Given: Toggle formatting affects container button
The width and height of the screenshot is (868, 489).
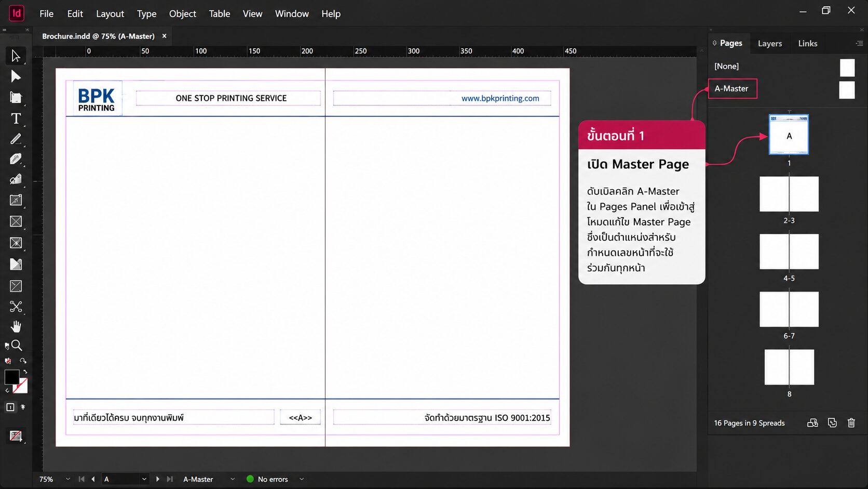Looking at the screenshot, I should coord(10,407).
